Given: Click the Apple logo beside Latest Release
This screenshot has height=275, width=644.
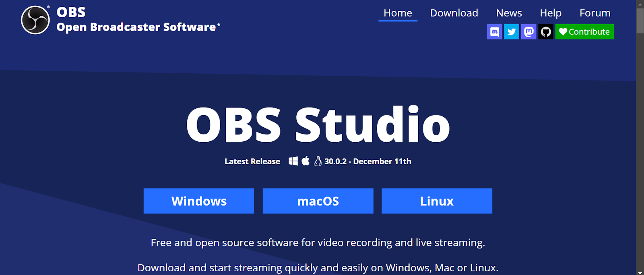Looking at the screenshot, I should tap(305, 161).
